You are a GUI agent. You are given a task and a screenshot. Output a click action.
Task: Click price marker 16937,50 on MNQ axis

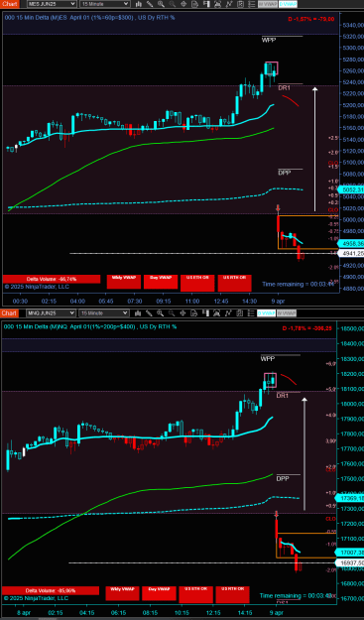coord(350,562)
